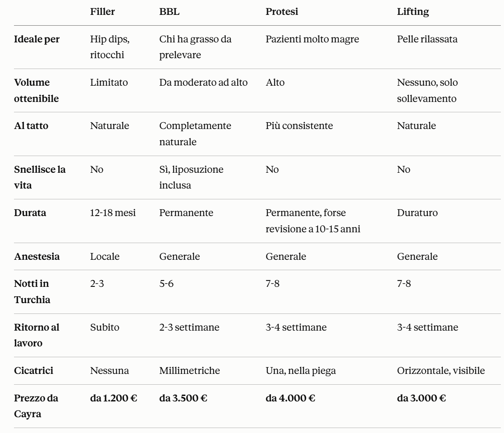504x433 pixels.
Task: Select the 'Orizzontale, visibile' cell
Action: click(x=441, y=371)
